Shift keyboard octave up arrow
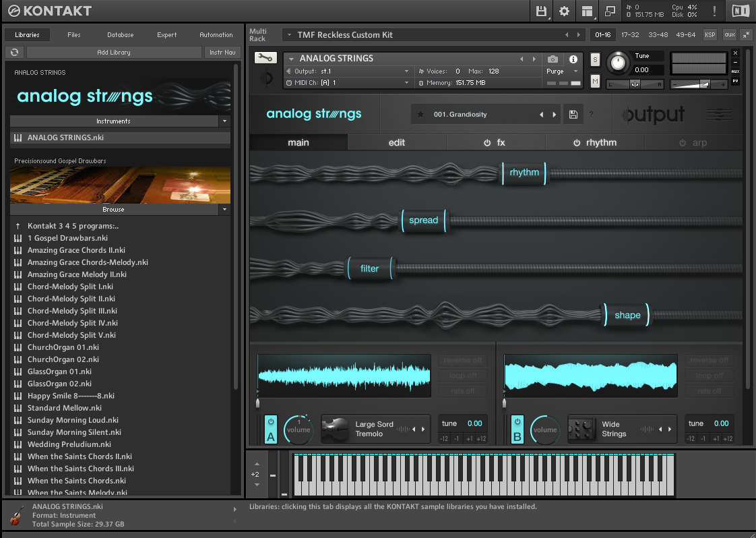The width and height of the screenshot is (756, 538). [257, 464]
